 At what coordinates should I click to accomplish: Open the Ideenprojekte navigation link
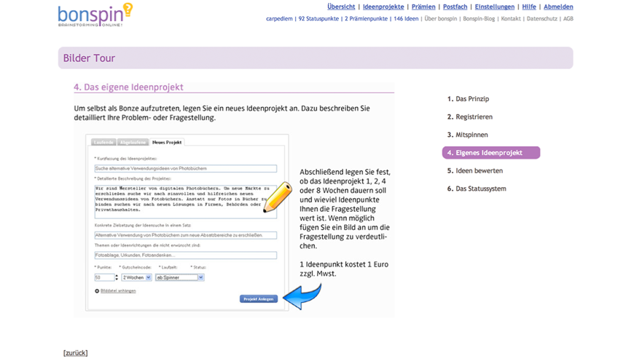(383, 7)
